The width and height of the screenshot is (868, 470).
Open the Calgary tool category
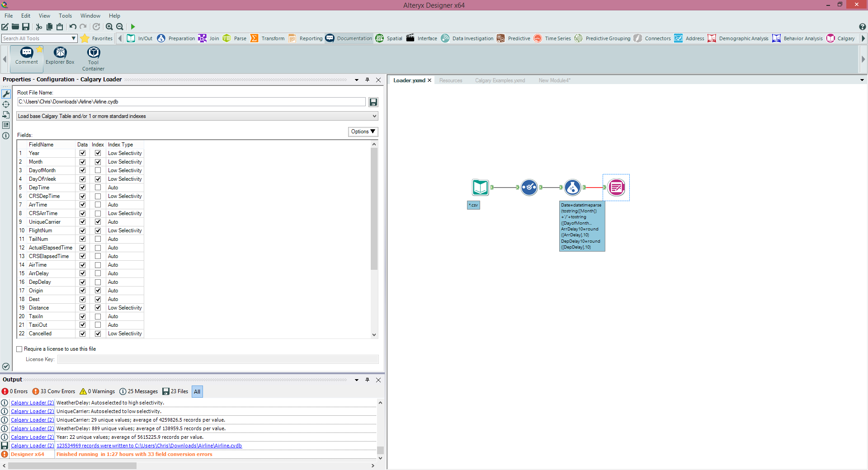[840, 38]
